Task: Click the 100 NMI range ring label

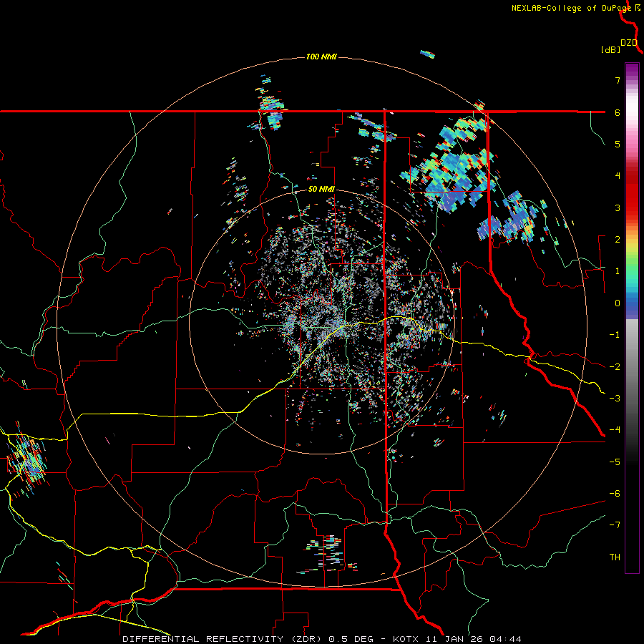Action: (321, 57)
